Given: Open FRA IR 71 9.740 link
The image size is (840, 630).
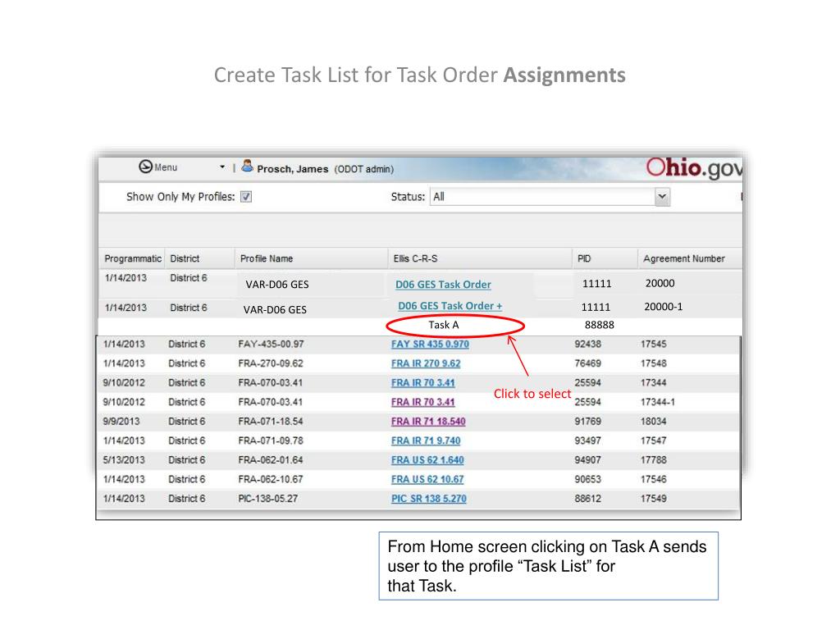Looking at the screenshot, I should click(426, 441).
